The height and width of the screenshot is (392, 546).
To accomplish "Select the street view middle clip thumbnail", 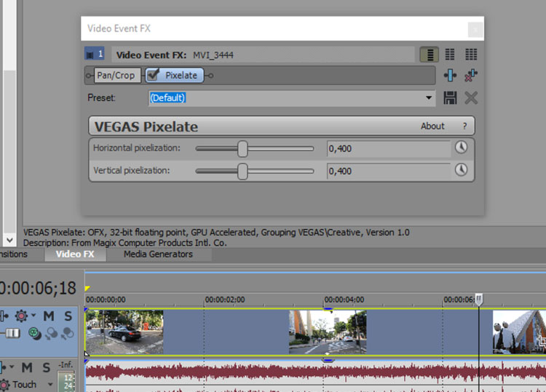I will pos(328,332).
